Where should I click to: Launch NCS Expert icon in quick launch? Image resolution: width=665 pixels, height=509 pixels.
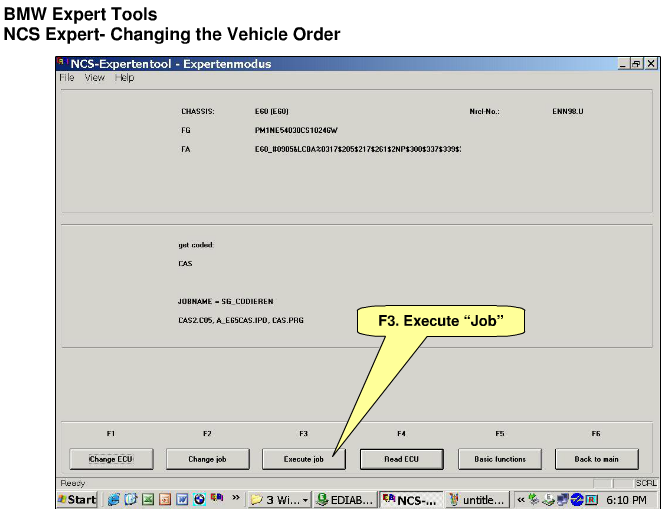tap(217, 498)
